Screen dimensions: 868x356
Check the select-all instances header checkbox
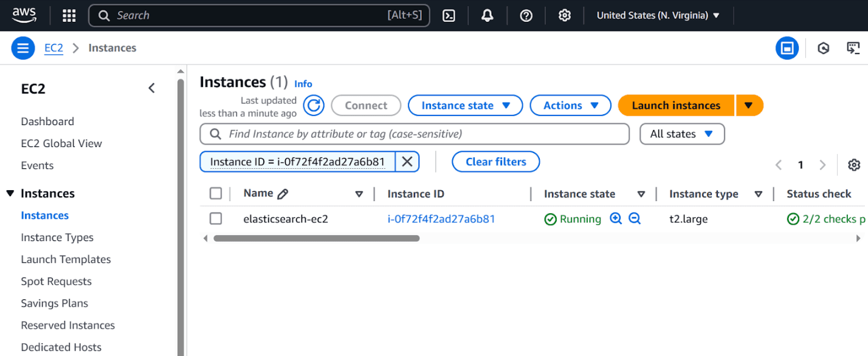pos(216,194)
